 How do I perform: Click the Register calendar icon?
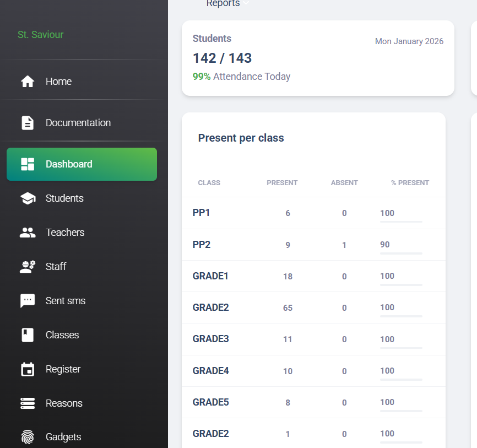[28, 369]
